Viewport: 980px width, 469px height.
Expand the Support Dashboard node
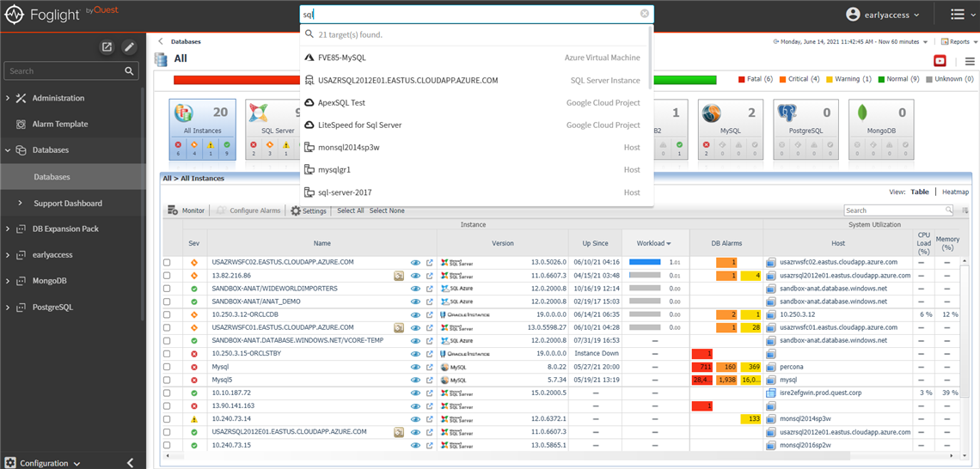(20, 203)
